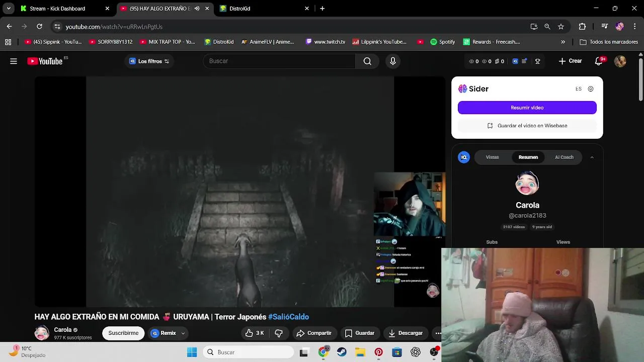Open YouTube notifications bell

tap(599, 61)
